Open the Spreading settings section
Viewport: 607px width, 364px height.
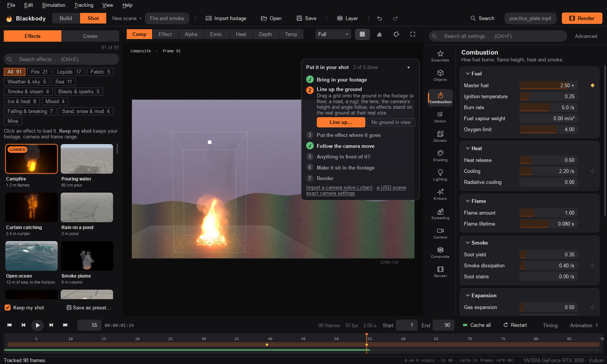click(x=440, y=214)
